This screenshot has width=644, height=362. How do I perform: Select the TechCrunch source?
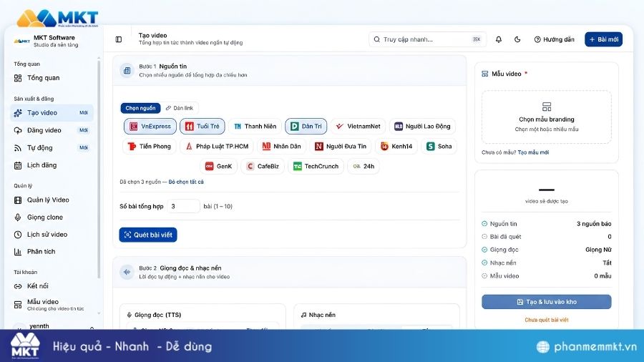click(316, 166)
